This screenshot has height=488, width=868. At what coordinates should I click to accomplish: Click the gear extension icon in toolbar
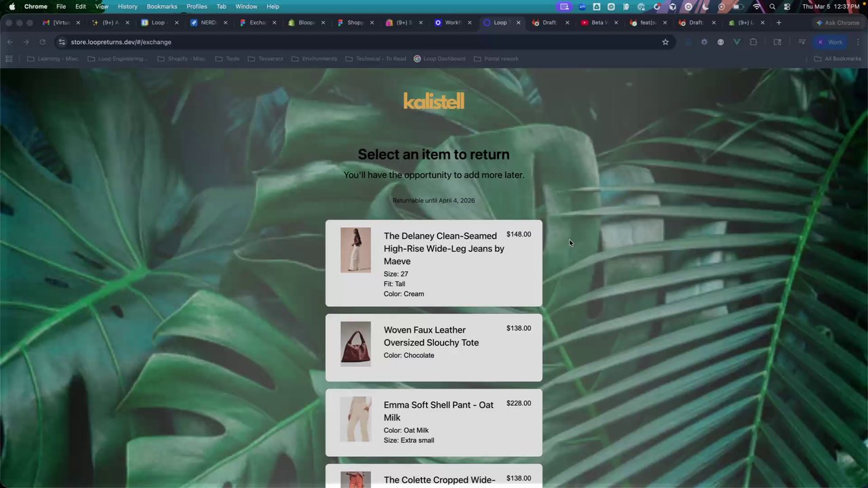[x=704, y=42]
